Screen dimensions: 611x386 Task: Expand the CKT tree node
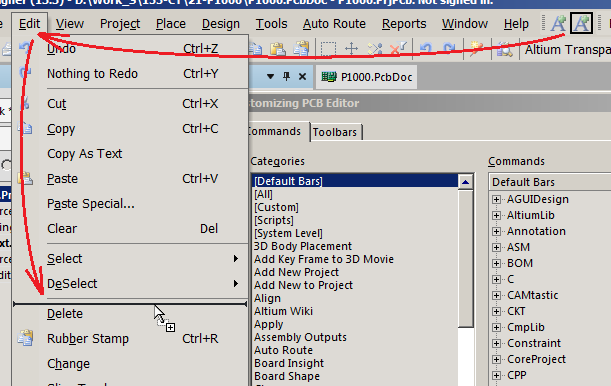[x=496, y=311]
